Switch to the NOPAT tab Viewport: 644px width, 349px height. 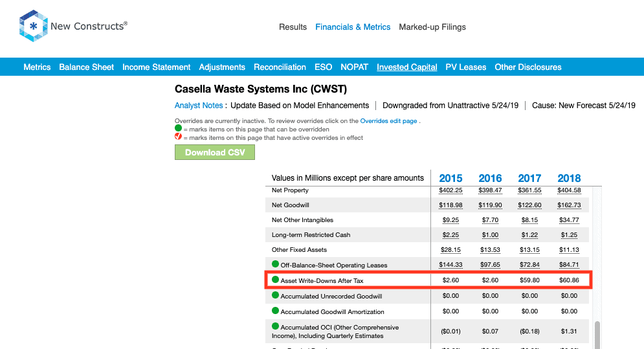tap(355, 67)
